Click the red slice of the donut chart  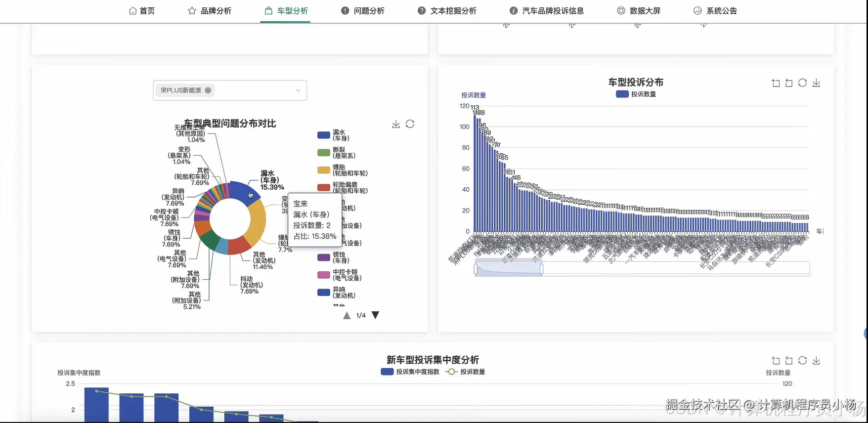(x=238, y=246)
